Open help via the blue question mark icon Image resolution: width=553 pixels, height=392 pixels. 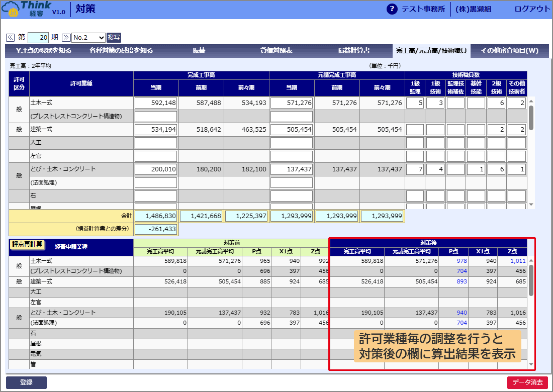392,9
